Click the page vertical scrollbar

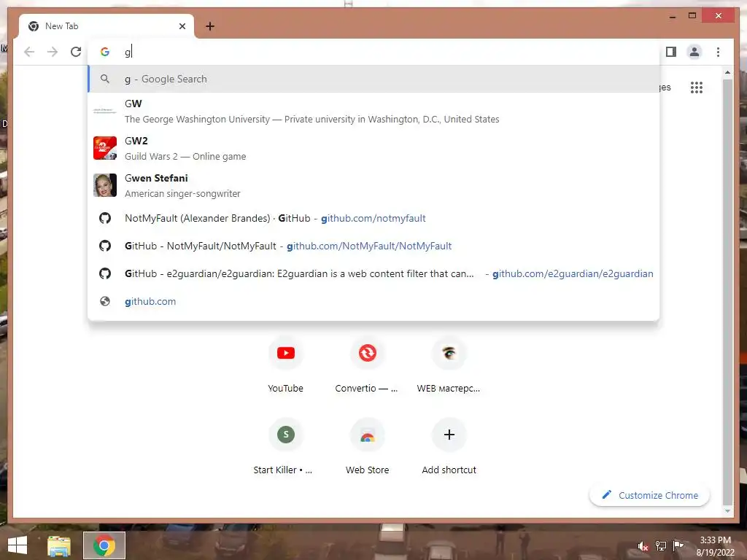click(727, 292)
